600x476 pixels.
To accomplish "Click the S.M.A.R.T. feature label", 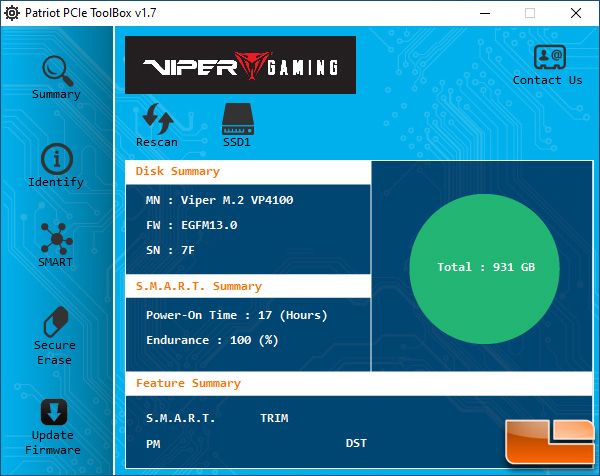I will pyautogui.click(x=181, y=418).
